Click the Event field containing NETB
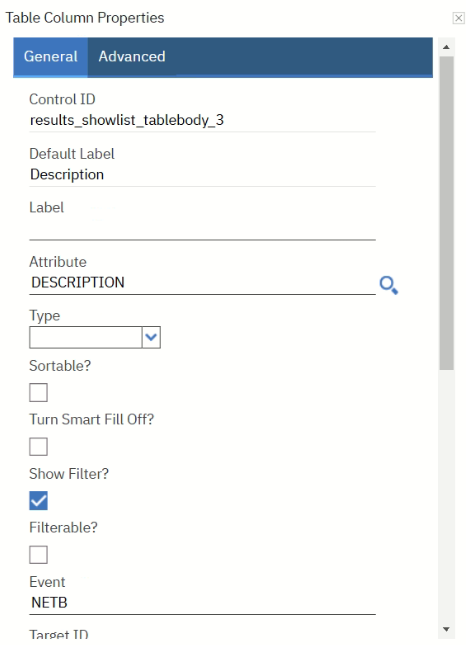Viewport: 466px width, 645px height. click(x=202, y=603)
